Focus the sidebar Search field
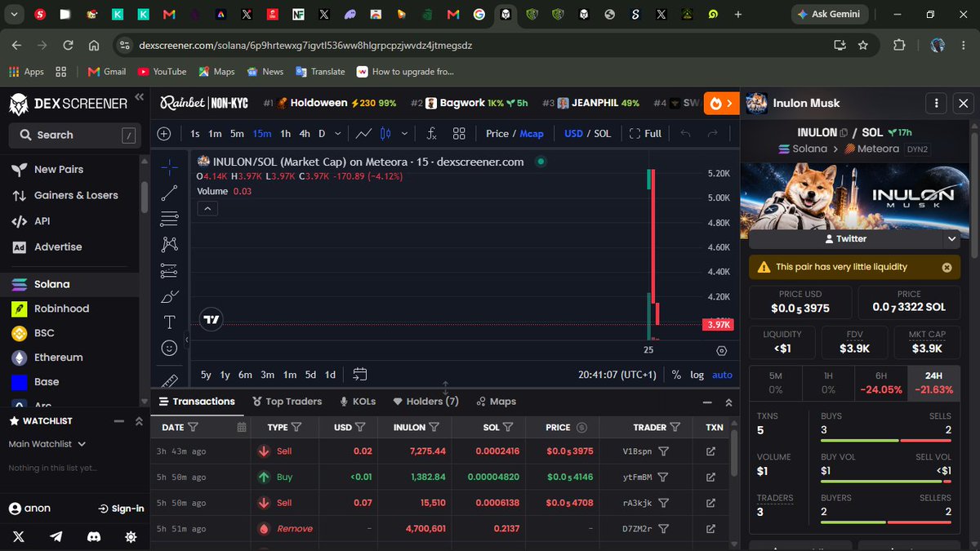 [x=74, y=136]
